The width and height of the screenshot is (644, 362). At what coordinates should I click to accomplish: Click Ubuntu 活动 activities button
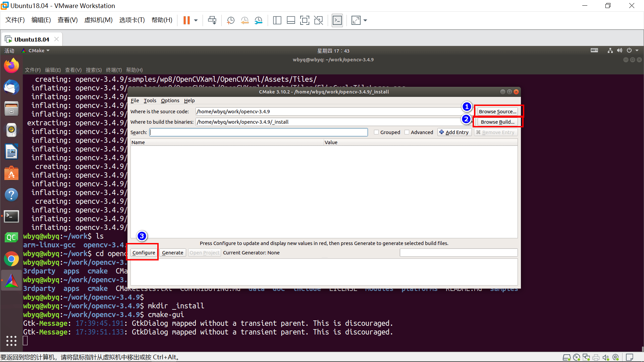point(9,51)
